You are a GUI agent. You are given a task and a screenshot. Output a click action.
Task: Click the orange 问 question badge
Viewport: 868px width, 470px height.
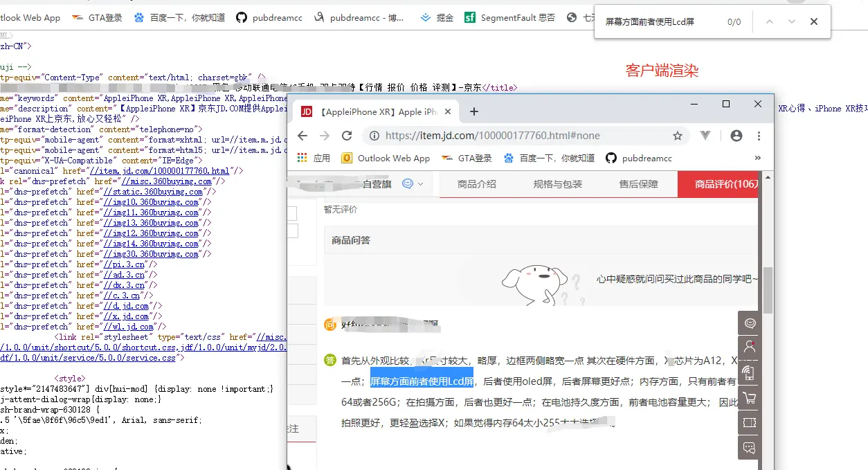pos(330,324)
